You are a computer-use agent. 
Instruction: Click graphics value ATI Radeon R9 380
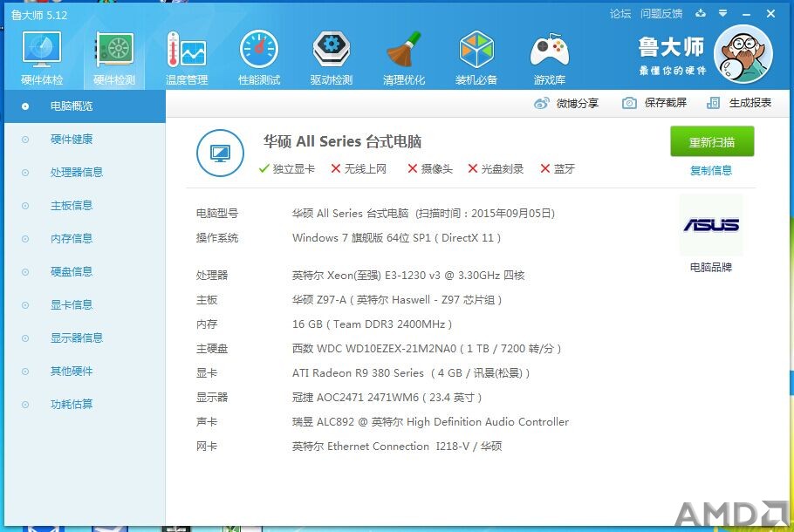[411, 373]
